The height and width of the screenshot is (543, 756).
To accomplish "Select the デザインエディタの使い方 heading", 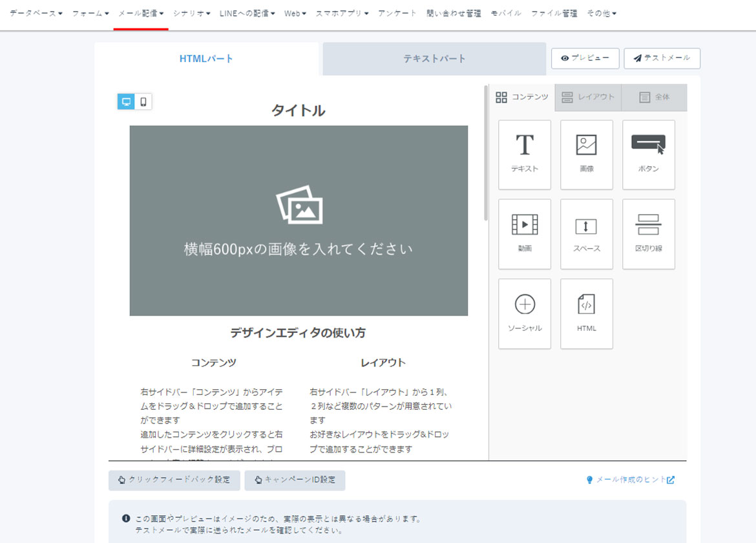I will [298, 333].
